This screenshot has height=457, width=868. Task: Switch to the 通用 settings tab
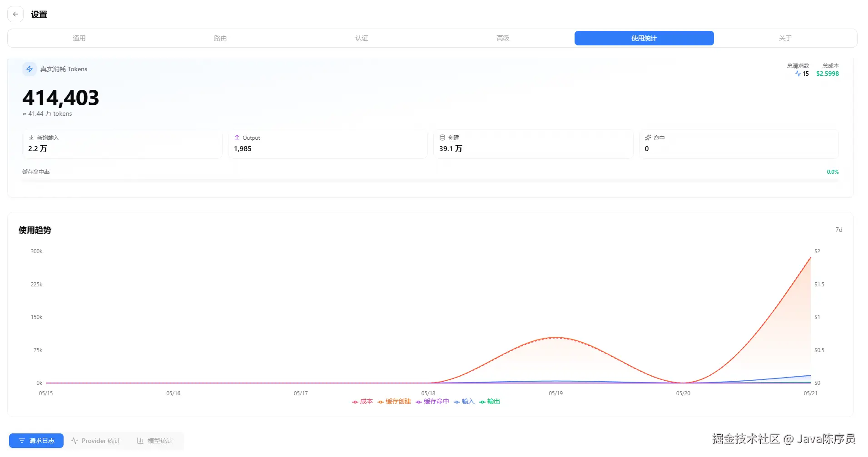pos(79,38)
